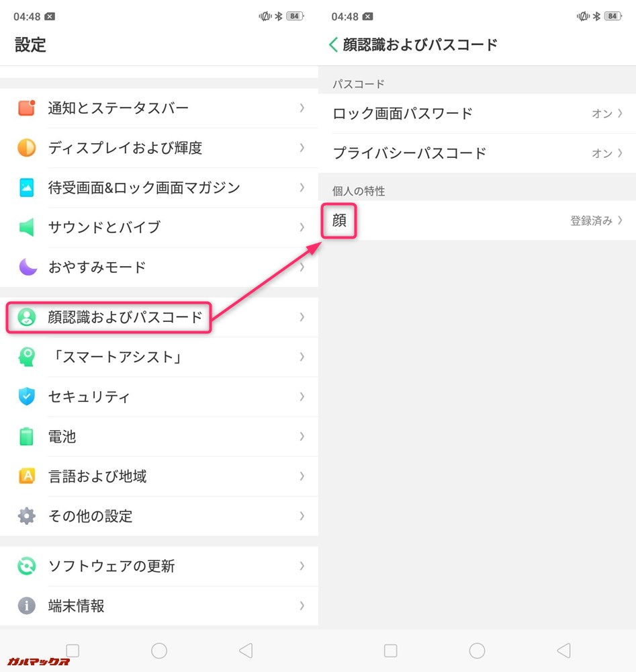636x672 pixels.
Task: Open サウンドとバイブ with the speaker icon
Action: point(27,228)
